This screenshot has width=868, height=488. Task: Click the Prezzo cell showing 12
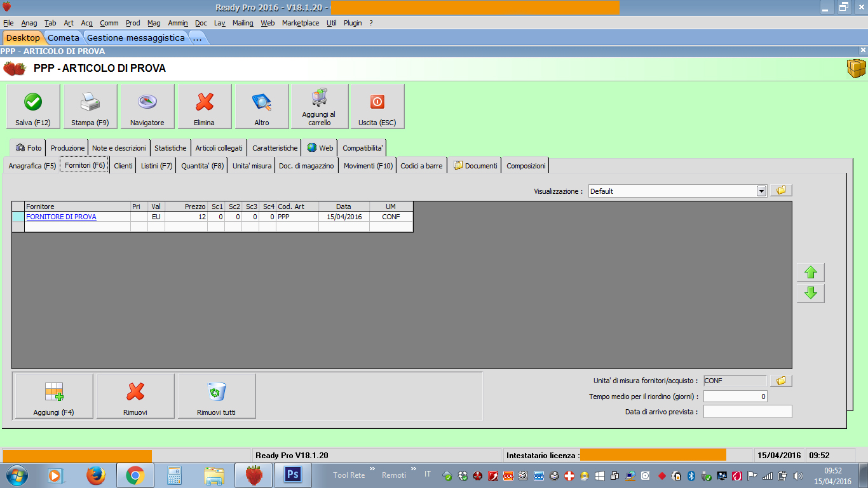click(x=186, y=217)
